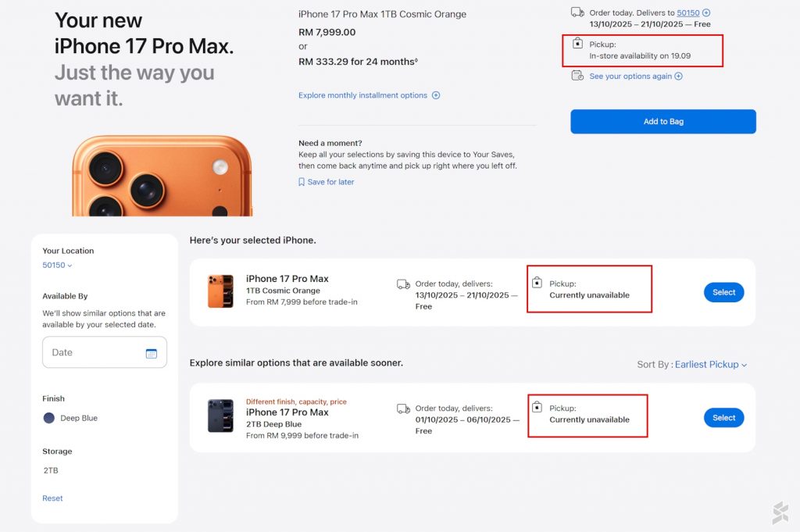Open the Sort By Earliest Pickup dropdown
The height and width of the screenshot is (532, 800).
(x=710, y=365)
